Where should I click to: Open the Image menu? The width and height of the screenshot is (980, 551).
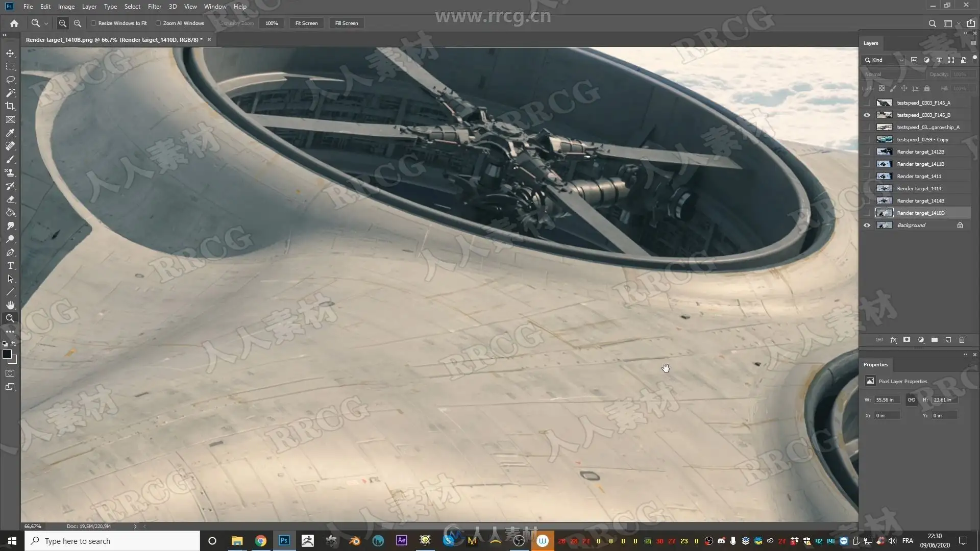pyautogui.click(x=66, y=7)
